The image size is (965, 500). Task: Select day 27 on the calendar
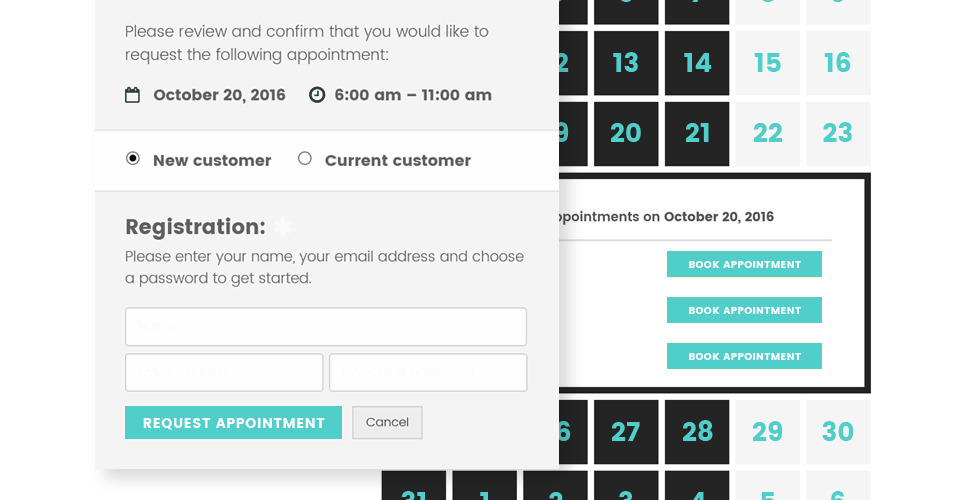626,432
